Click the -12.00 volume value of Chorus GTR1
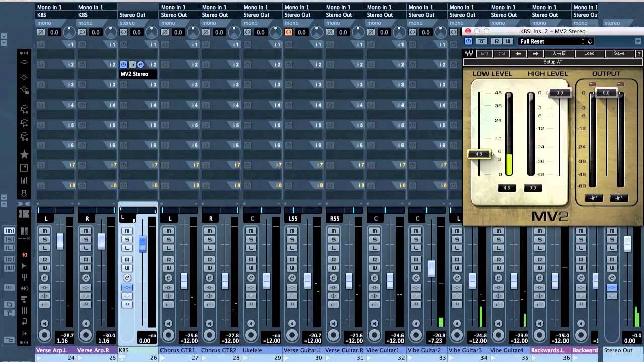Screen dimensions: 644x362 point(190,340)
